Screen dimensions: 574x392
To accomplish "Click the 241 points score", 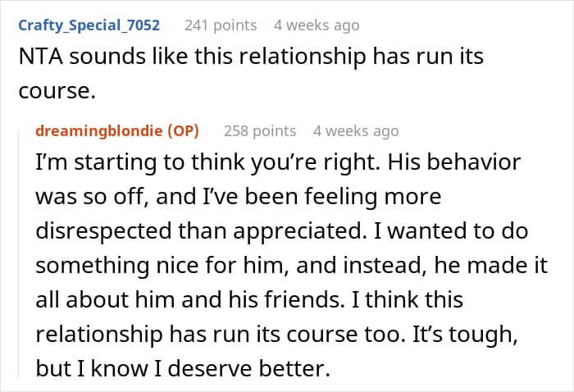I will (x=221, y=25).
